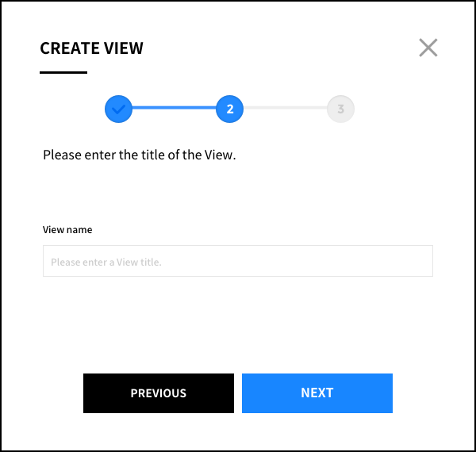Click the black underline beneath the dialog title
The image size is (476, 452).
63,72
